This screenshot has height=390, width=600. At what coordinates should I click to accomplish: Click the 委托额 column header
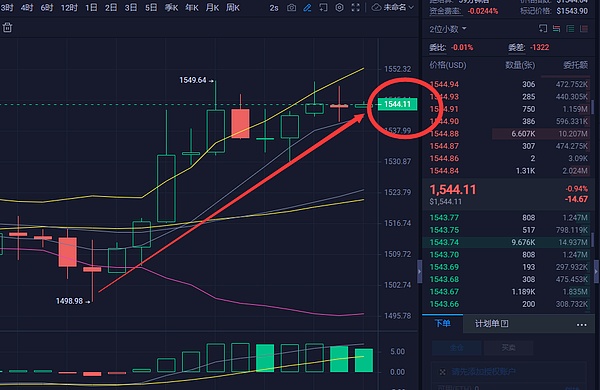[576, 65]
